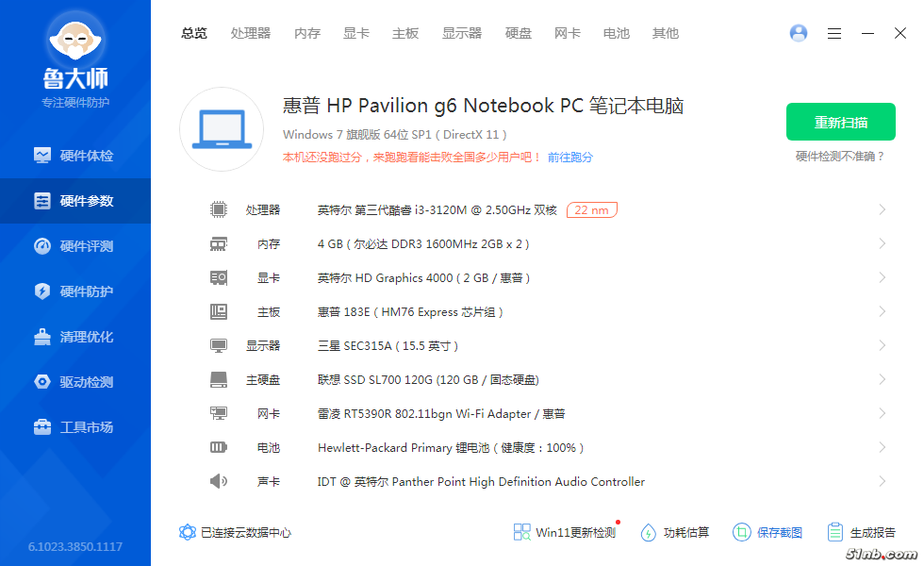Click 雷凌 RT5390R Wi-Fi Adapter text
924x566 pixels.
coord(441,414)
